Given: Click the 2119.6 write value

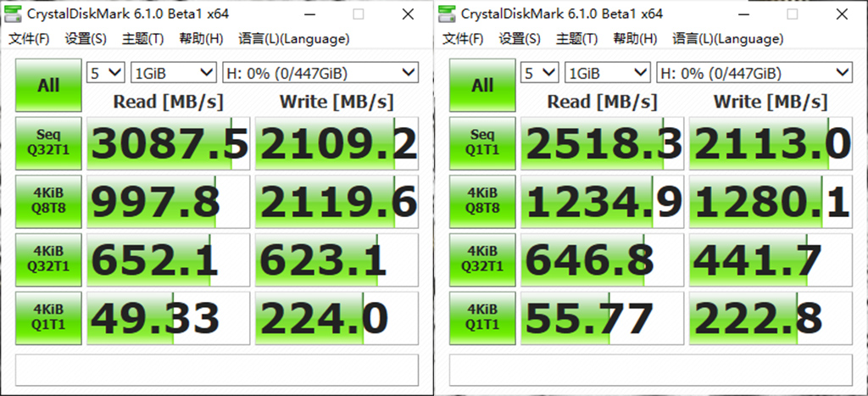Looking at the screenshot, I should (337, 201).
